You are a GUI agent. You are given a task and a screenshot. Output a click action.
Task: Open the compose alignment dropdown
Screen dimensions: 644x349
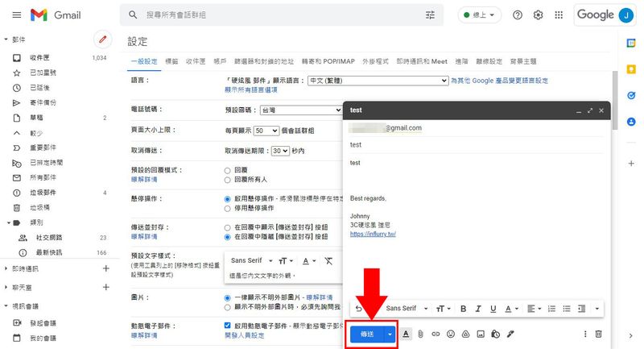click(x=534, y=309)
